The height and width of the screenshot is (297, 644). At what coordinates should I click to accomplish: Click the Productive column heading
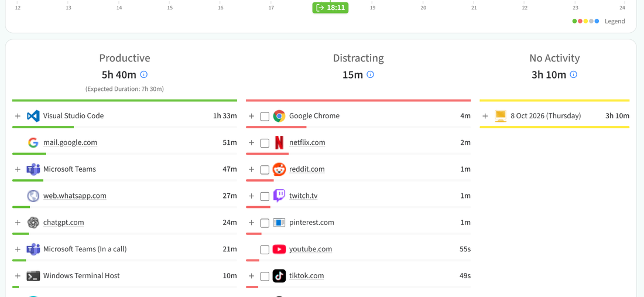click(x=125, y=59)
